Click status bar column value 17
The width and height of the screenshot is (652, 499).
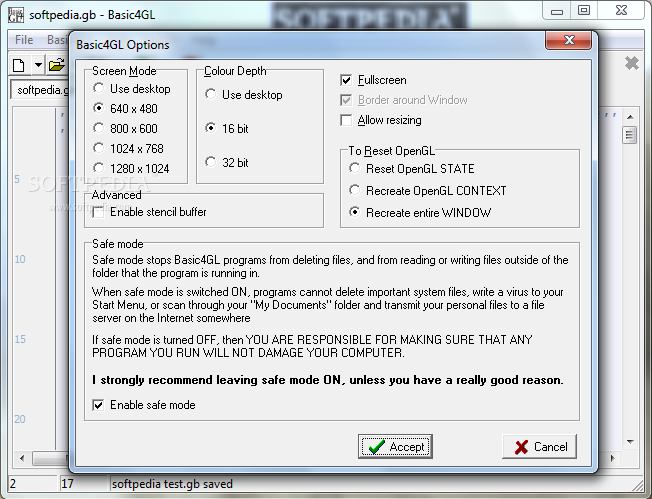(67, 484)
